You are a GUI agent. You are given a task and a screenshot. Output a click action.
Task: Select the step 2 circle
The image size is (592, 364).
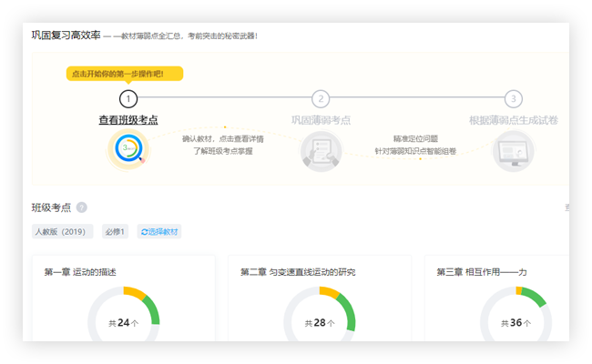[x=321, y=98]
